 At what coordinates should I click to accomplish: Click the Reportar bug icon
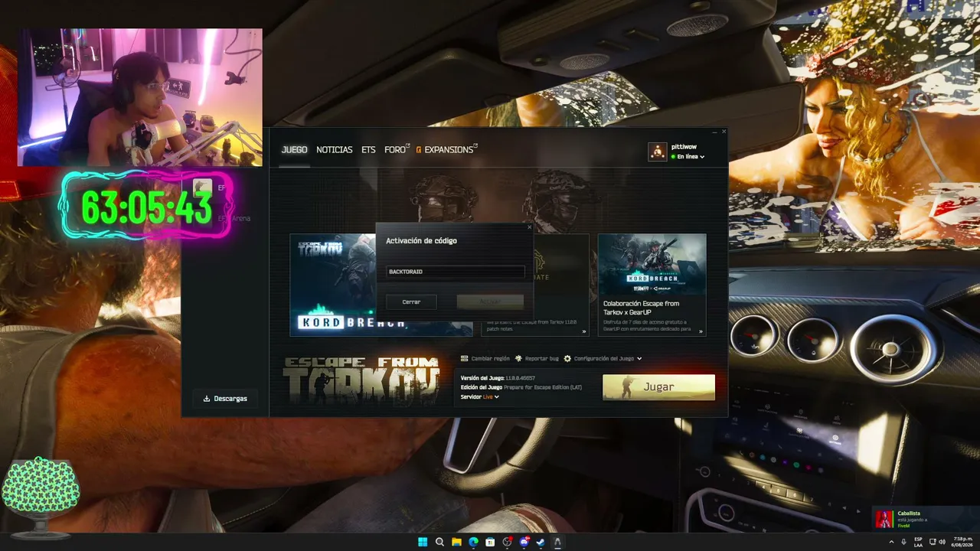518,358
